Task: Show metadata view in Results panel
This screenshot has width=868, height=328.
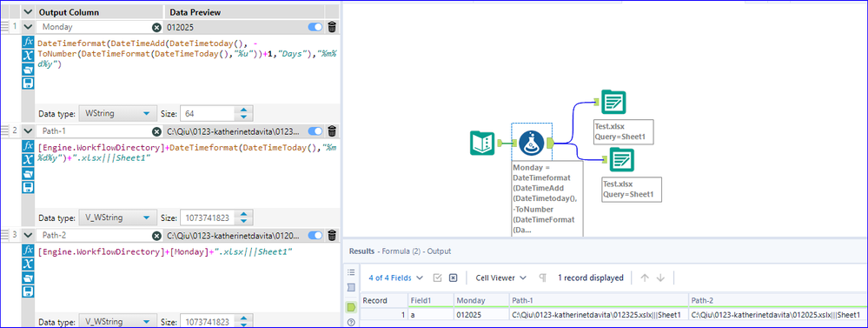Action: [350, 288]
